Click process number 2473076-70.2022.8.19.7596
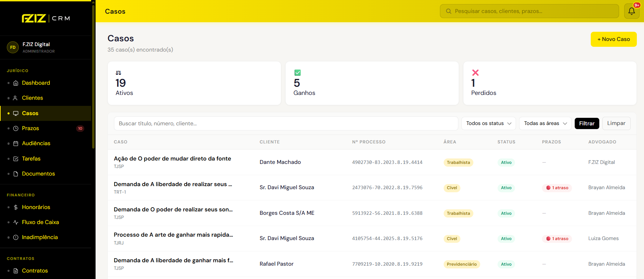 click(x=387, y=188)
